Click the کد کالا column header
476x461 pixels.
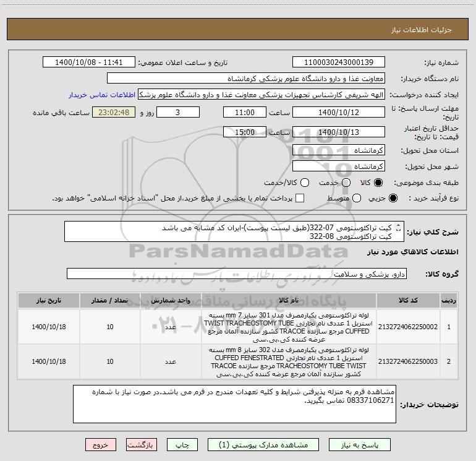[x=408, y=300]
